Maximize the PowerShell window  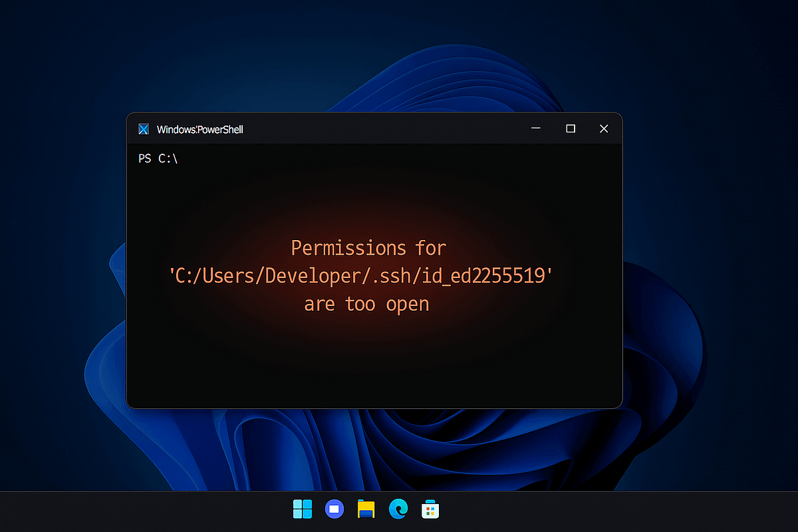point(570,129)
